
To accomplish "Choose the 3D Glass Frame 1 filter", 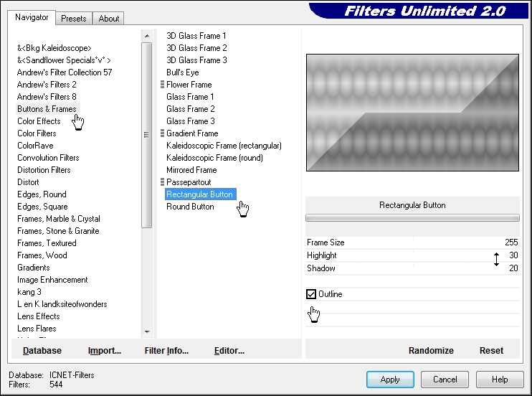I will 196,36.
